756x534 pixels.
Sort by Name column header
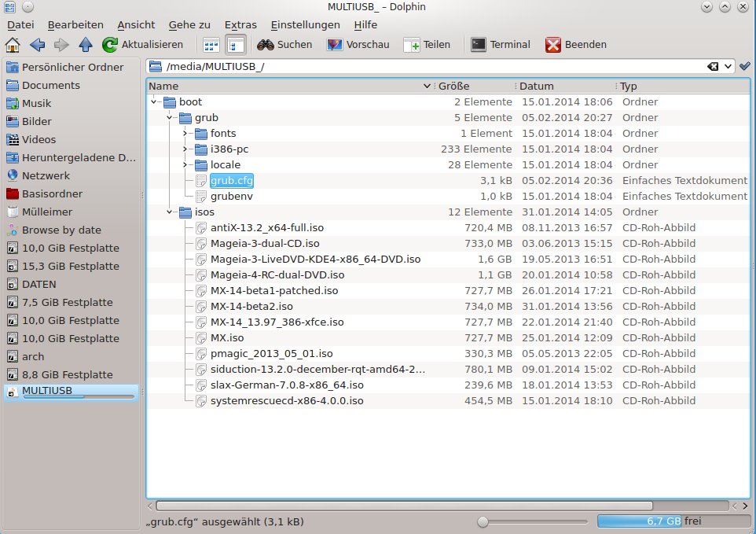pos(289,86)
